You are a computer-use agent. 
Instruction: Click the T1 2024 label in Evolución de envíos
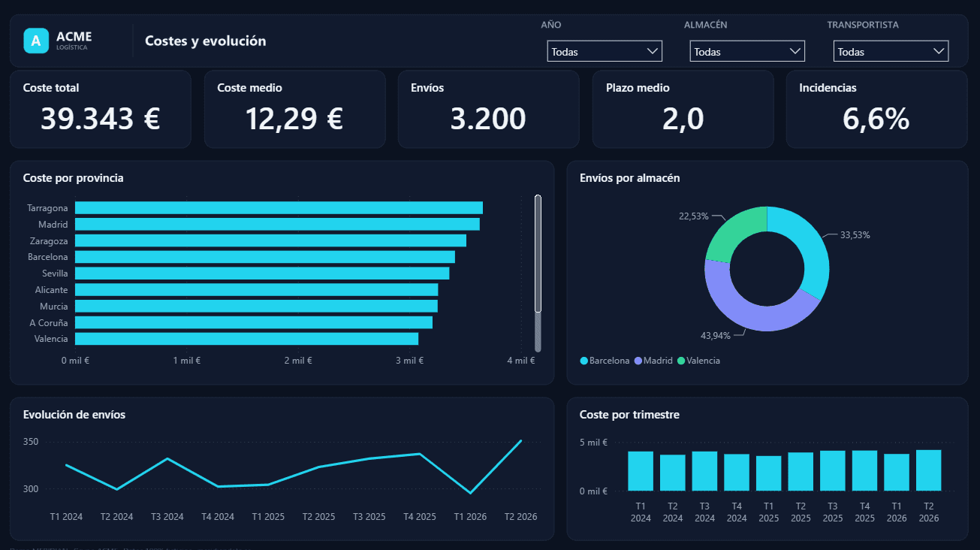[66, 517]
